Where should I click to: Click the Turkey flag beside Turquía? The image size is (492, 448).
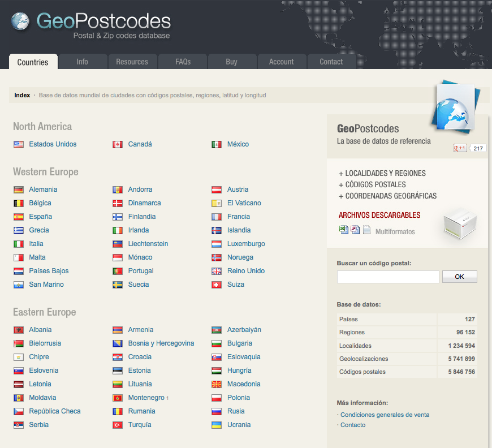point(118,425)
